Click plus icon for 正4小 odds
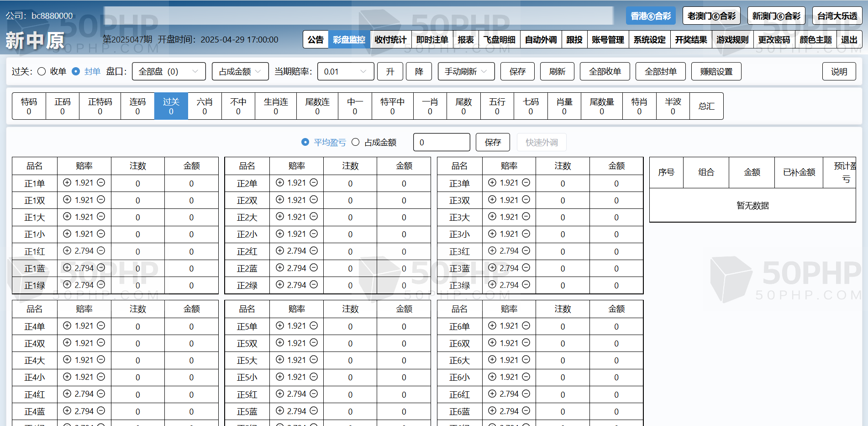Image resolution: width=868 pixels, height=426 pixels. click(67, 377)
